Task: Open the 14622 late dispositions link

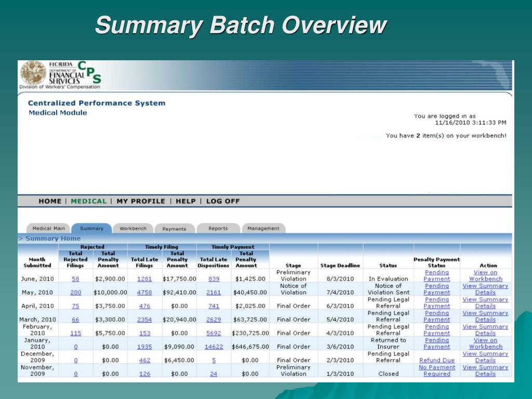Action: [214, 347]
